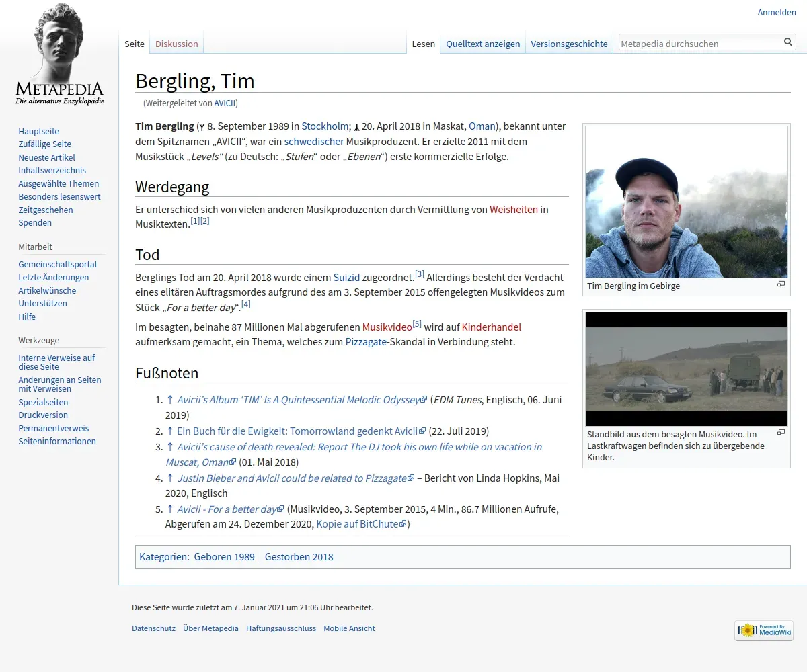Open Besonders lesenswert link
This screenshot has height=672, width=807.
click(59, 197)
